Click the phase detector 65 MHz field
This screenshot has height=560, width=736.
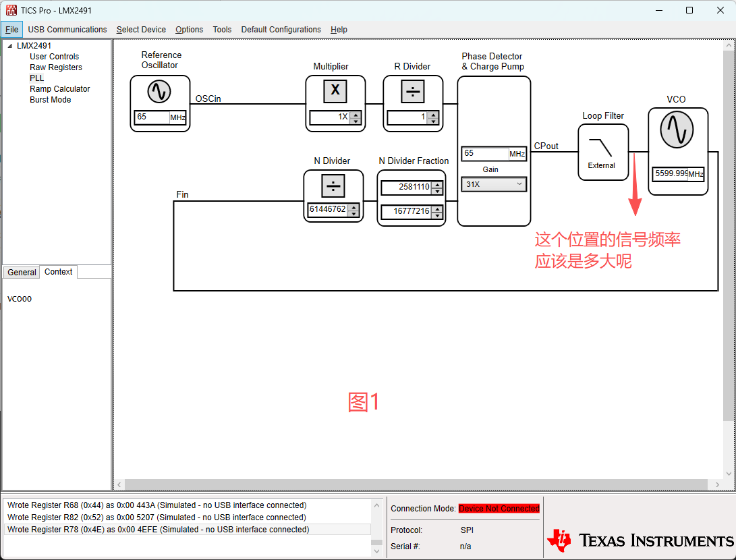click(485, 154)
